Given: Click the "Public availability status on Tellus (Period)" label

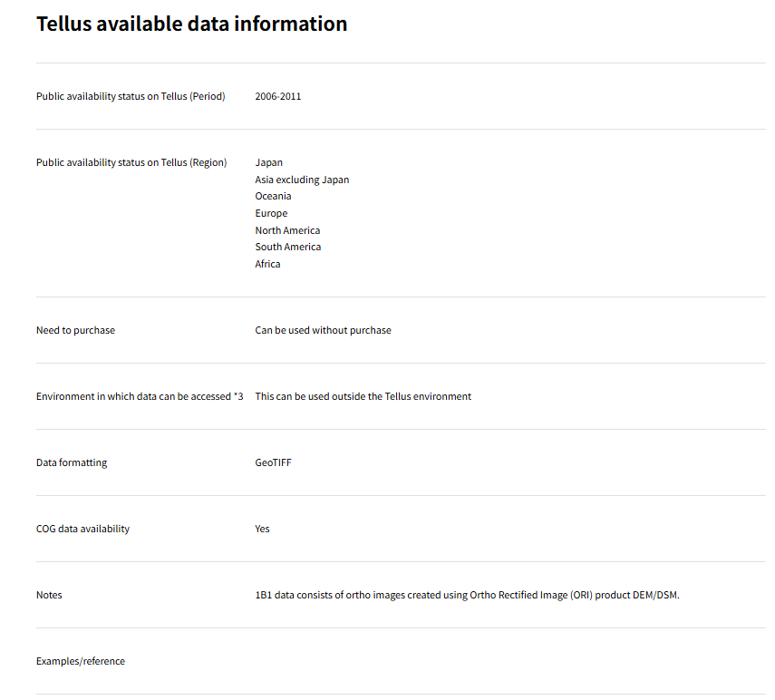Looking at the screenshot, I should pyautogui.click(x=131, y=96).
